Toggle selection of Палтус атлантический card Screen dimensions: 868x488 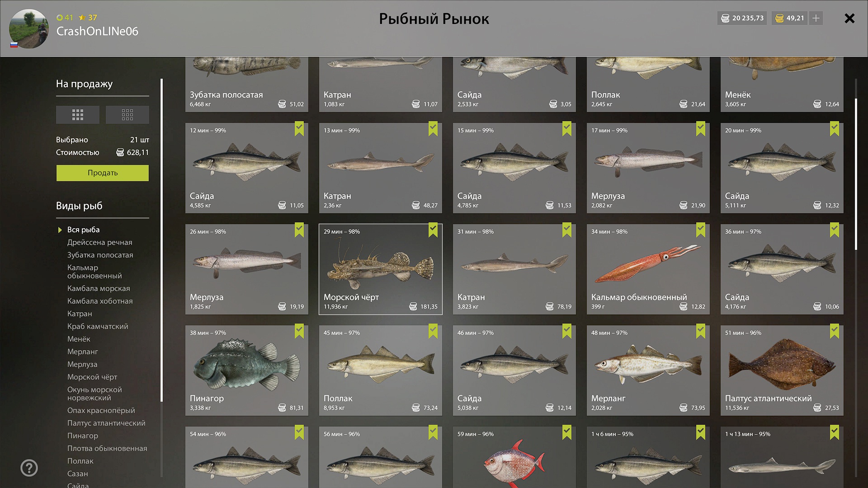tap(835, 332)
